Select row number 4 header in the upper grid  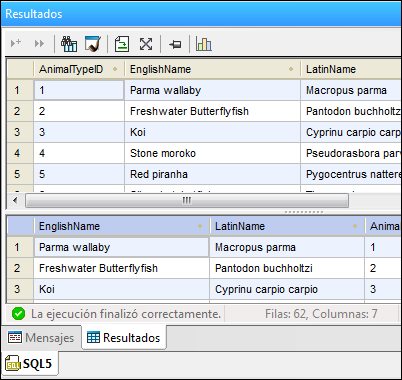[20, 153]
